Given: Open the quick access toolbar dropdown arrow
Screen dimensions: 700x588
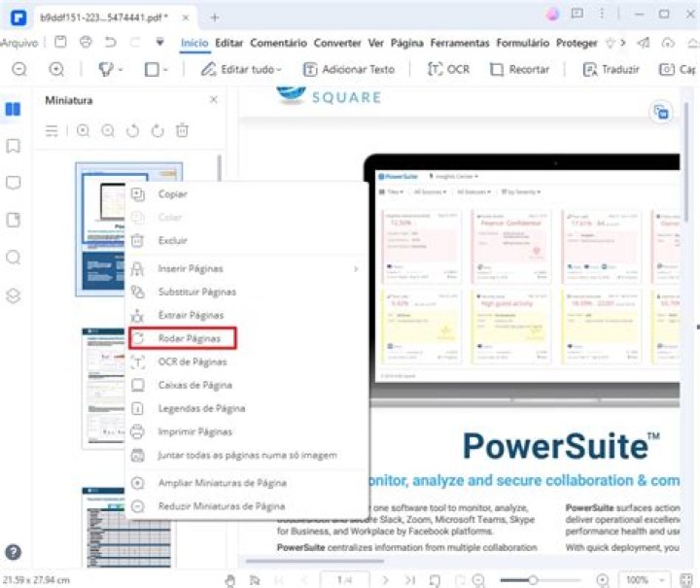Looking at the screenshot, I should 159,42.
